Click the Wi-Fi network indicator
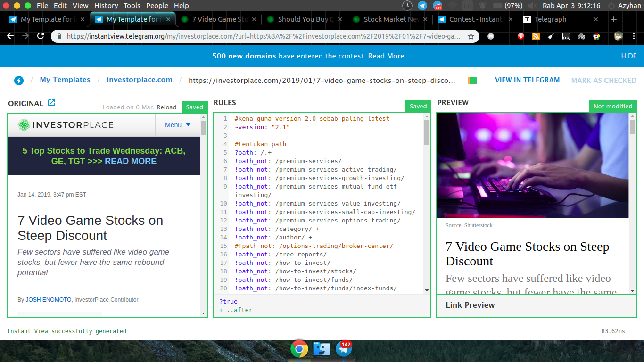 tap(453, 6)
